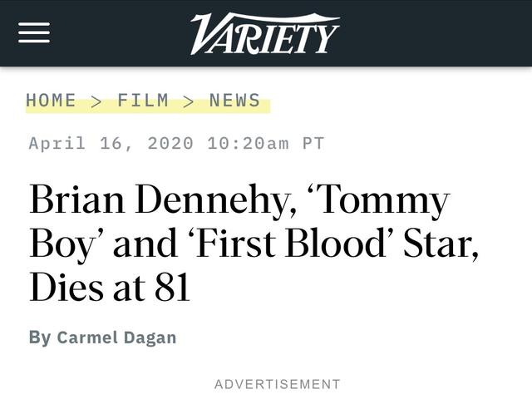Screen dimensions: 532x409
Task: Click the ADVERTISEMENT label
Action: (278, 384)
